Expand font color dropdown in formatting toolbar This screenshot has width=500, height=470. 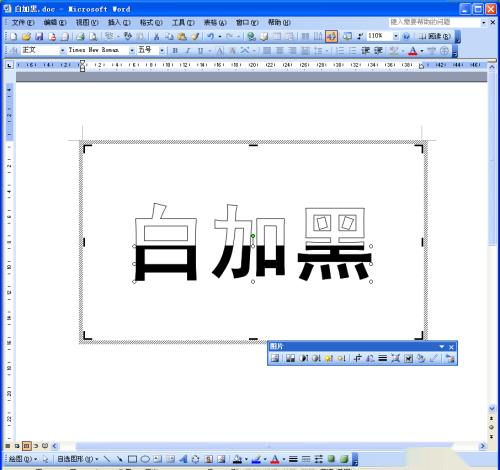pyautogui.click(x=422, y=51)
